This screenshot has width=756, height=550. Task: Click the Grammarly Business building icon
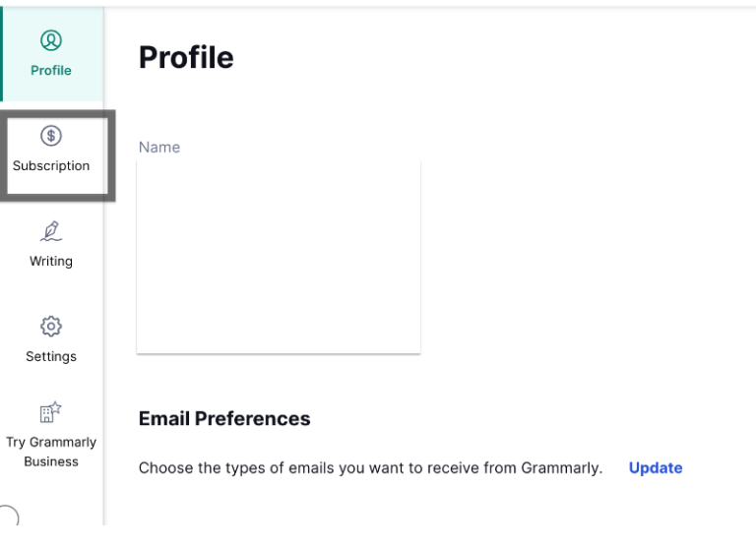tap(51, 412)
